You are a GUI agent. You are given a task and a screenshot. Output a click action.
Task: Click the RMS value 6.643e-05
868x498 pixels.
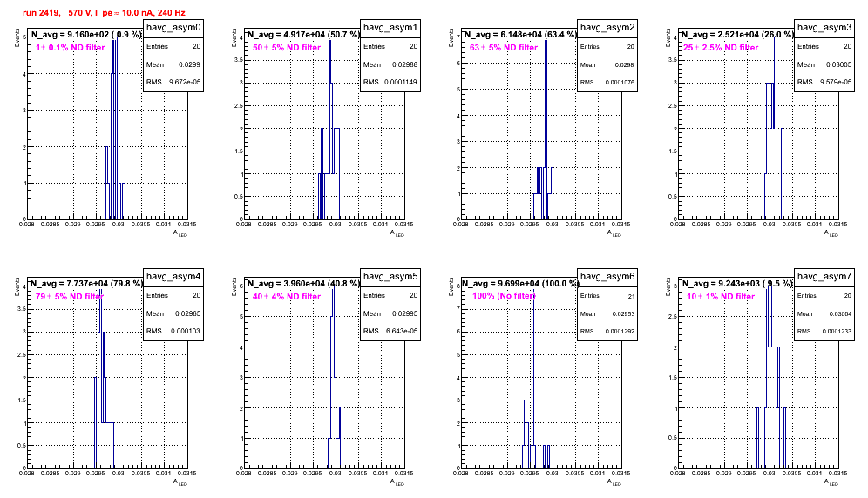pyautogui.click(x=402, y=331)
